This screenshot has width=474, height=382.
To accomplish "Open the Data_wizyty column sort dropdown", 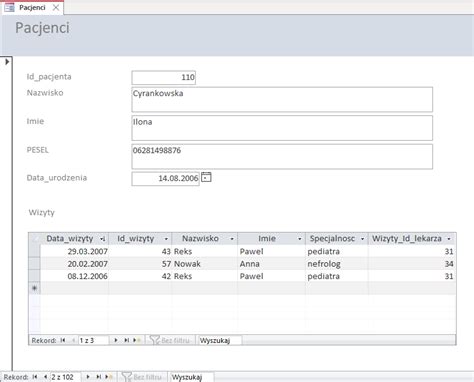I will point(103,239).
